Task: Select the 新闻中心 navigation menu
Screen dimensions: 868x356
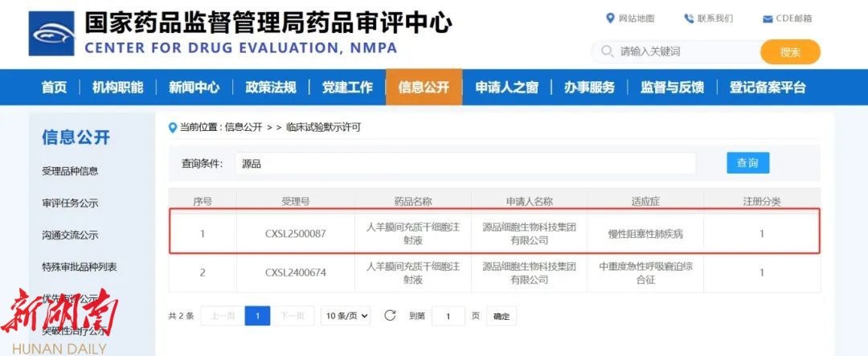Action: click(194, 88)
